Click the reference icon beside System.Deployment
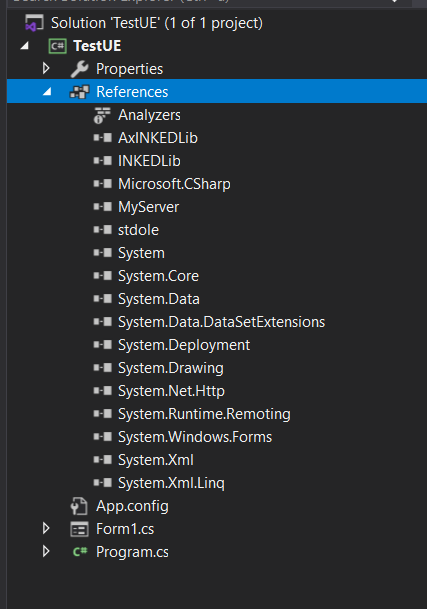Screen dimensions: 427x609 pos(103,345)
